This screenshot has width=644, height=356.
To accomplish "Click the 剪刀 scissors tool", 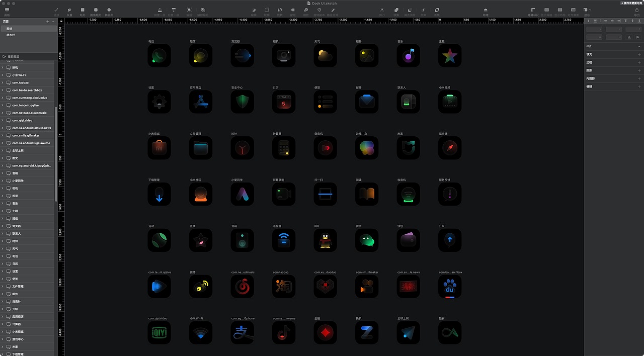I will point(382,10).
